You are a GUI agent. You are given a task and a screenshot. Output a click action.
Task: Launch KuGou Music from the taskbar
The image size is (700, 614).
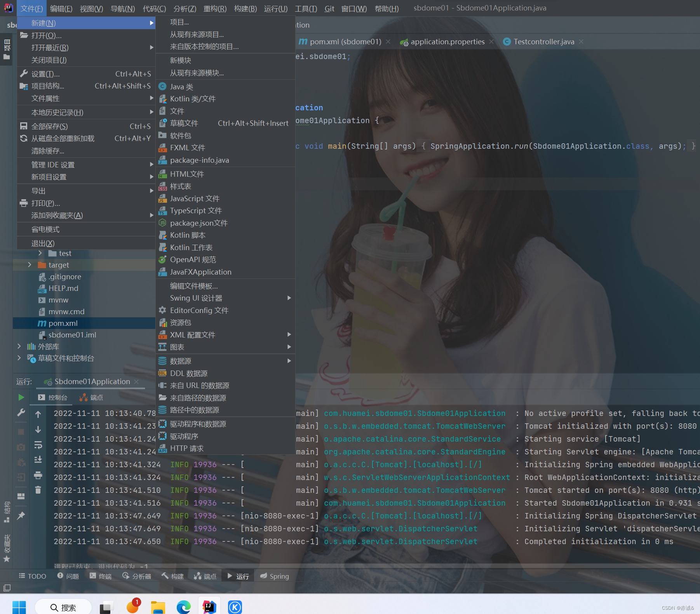tap(235, 607)
